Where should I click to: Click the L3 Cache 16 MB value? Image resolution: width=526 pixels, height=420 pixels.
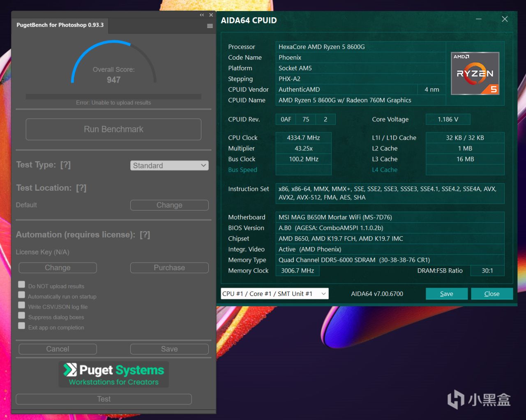pos(465,159)
